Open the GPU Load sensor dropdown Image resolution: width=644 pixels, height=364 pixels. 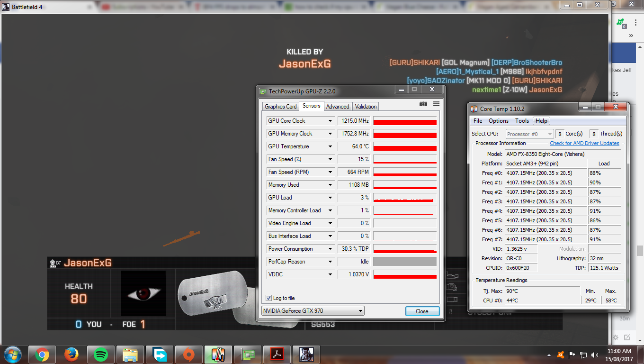click(330, 198)
